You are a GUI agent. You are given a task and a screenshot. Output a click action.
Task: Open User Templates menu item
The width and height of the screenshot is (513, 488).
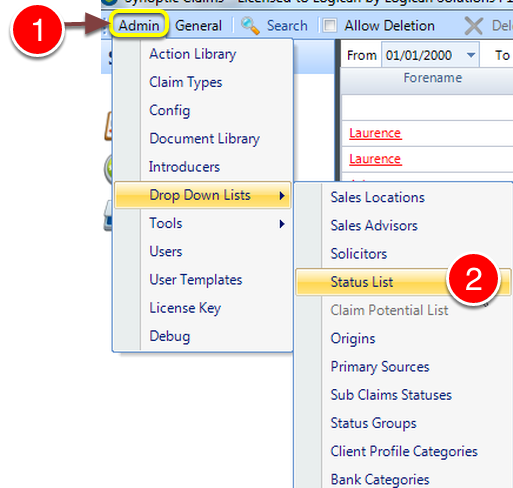203,280
